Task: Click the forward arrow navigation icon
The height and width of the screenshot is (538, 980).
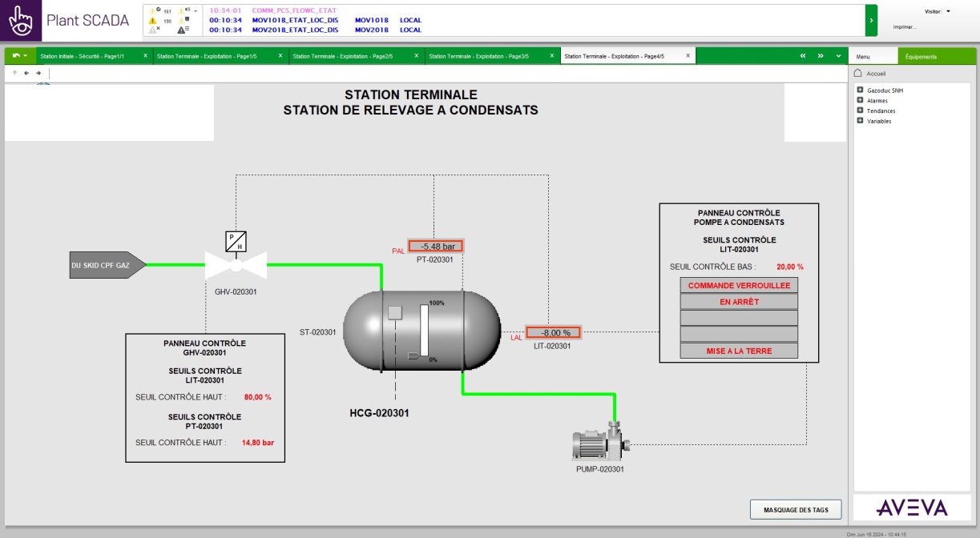Action: [x=38, y=73]
